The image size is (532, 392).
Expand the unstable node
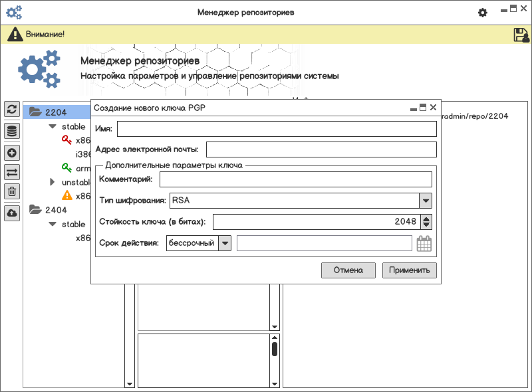[53, 182]
